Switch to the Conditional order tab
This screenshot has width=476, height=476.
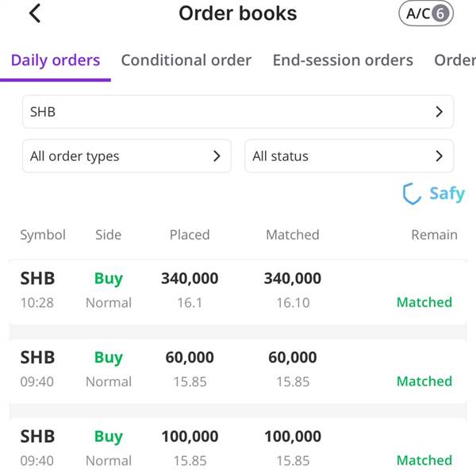click(x=186, y=60)
